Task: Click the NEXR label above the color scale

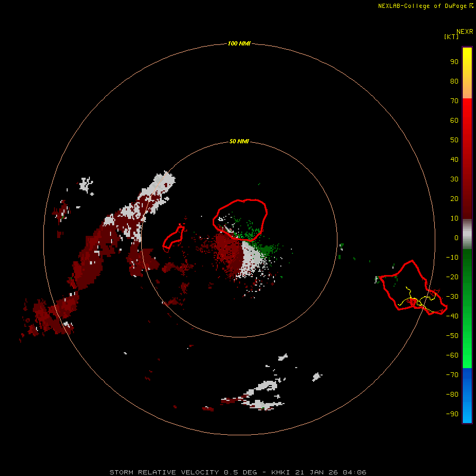Action: 465,32
